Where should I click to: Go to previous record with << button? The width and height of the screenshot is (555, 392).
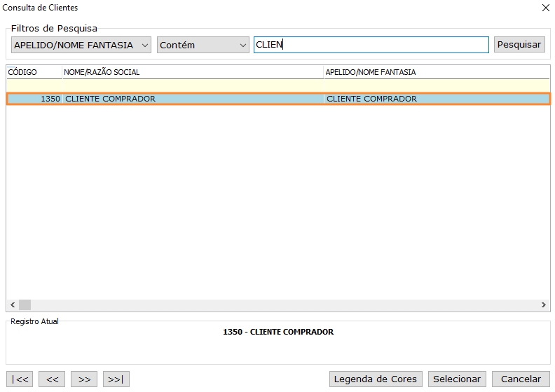[52, 379]
